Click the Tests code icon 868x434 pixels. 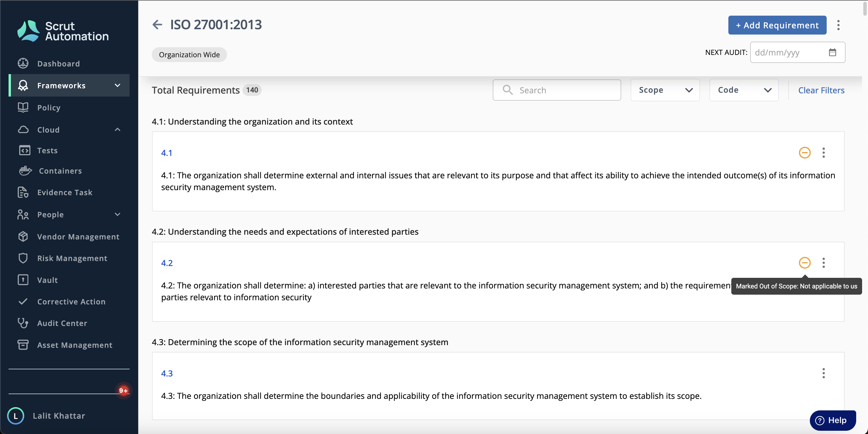(x=24, y=150)
